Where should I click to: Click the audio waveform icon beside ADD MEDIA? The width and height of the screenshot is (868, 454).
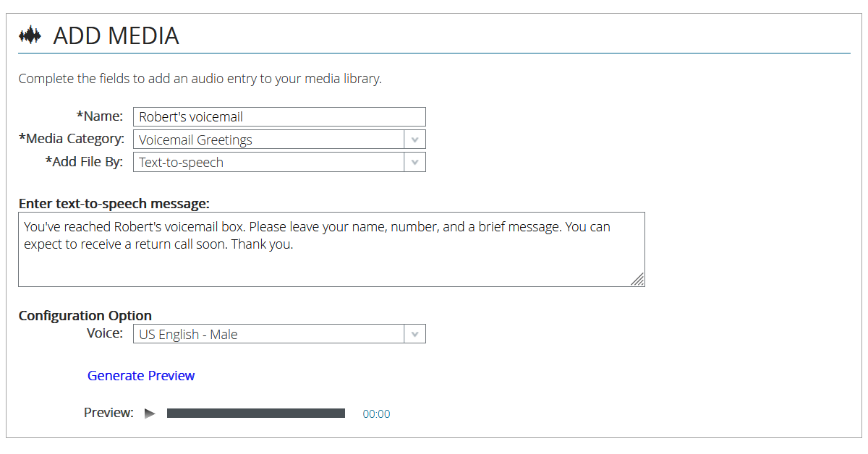(30, 34)
